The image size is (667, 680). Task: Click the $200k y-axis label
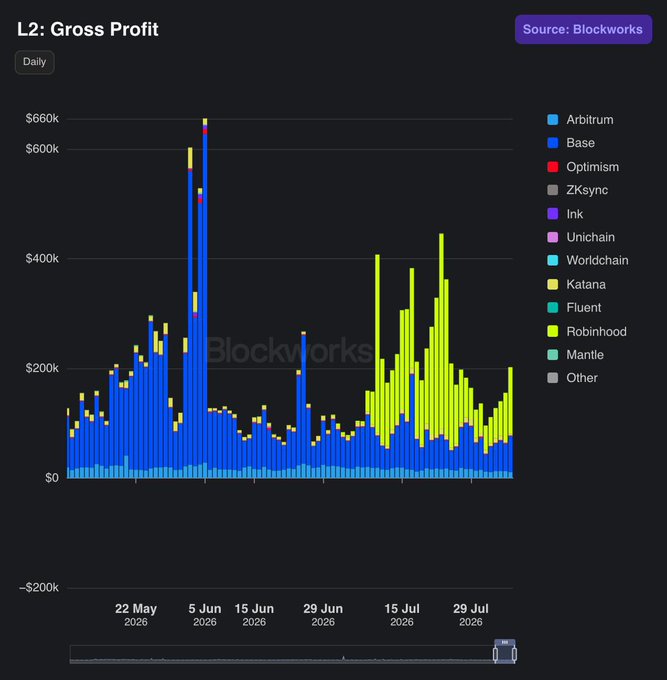[x=42, y=369]
